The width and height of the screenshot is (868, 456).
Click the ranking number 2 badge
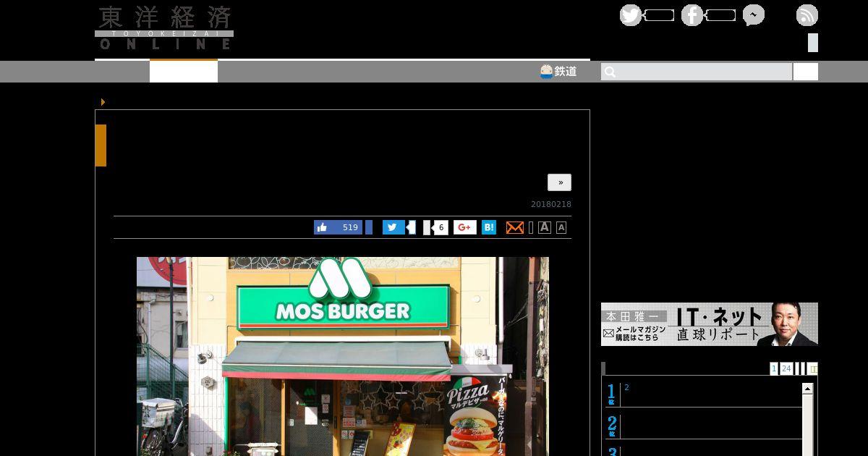[611, 426]
